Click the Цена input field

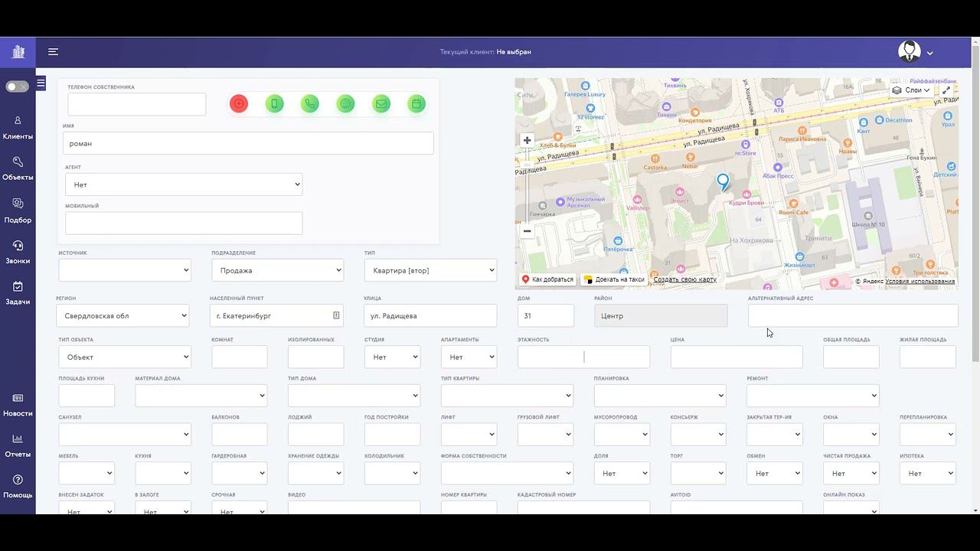[737, 357]
